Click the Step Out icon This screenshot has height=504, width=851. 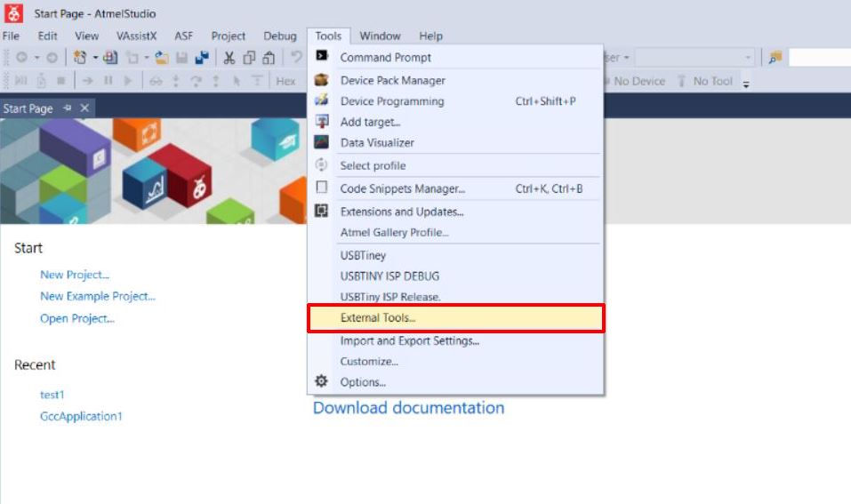(216, 81)
